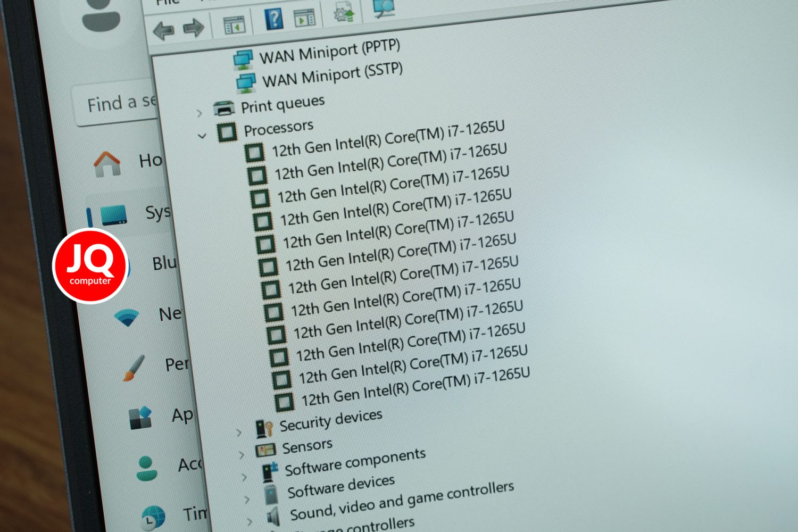Click the WAN Miniport (PPTP) network adapter icon

pyautogui.click(x=244, y=60)
